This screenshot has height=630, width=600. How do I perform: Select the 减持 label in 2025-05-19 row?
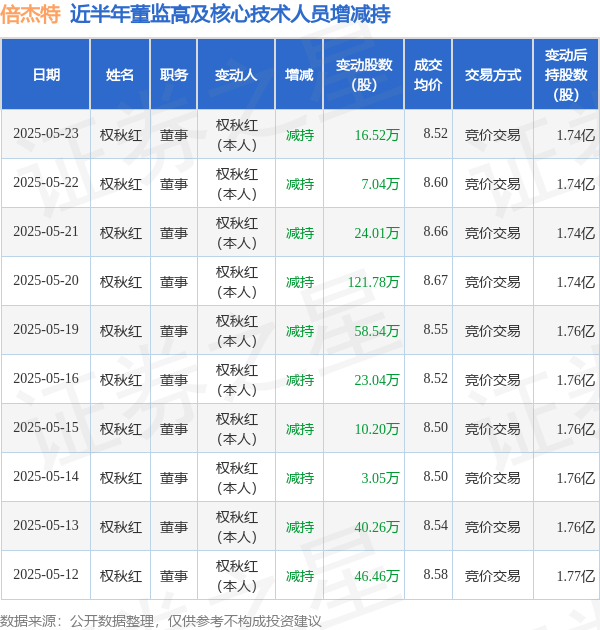(x=300, y=331)
